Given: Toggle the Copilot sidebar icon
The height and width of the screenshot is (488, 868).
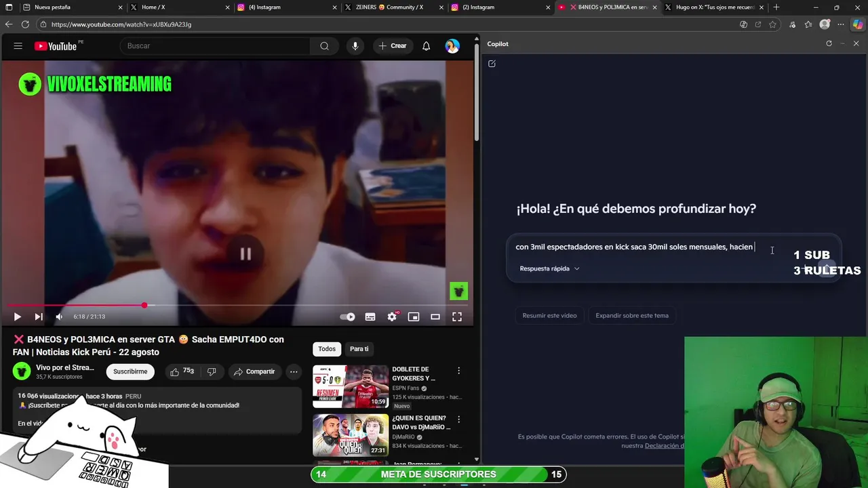Looking at the screenshot, I should [x=858, y=24].
